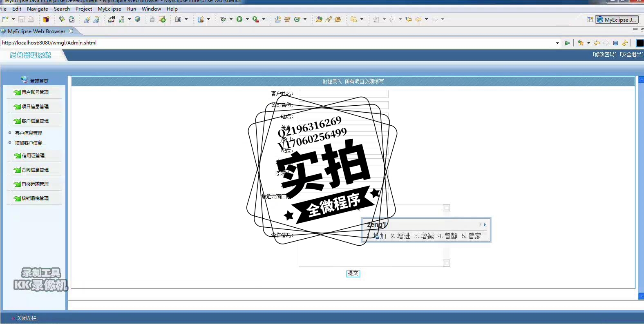Open 申报运输管理 in the sidebar
Viewport: 644px width, 324px height.
coord(35,184)
